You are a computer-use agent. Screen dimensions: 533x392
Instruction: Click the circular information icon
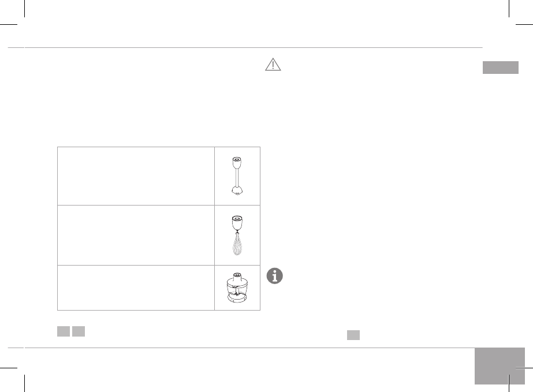click(275, 277)
